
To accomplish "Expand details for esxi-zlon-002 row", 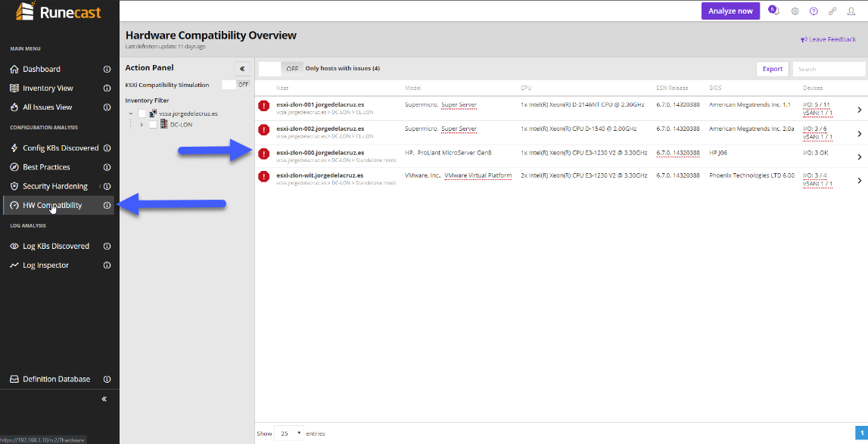I will (860, 133).
